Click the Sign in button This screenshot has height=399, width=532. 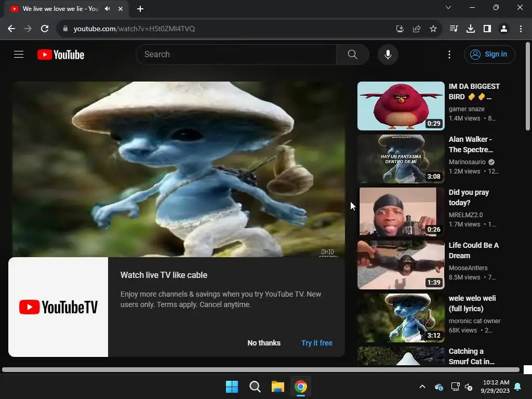tap(489, 54)
